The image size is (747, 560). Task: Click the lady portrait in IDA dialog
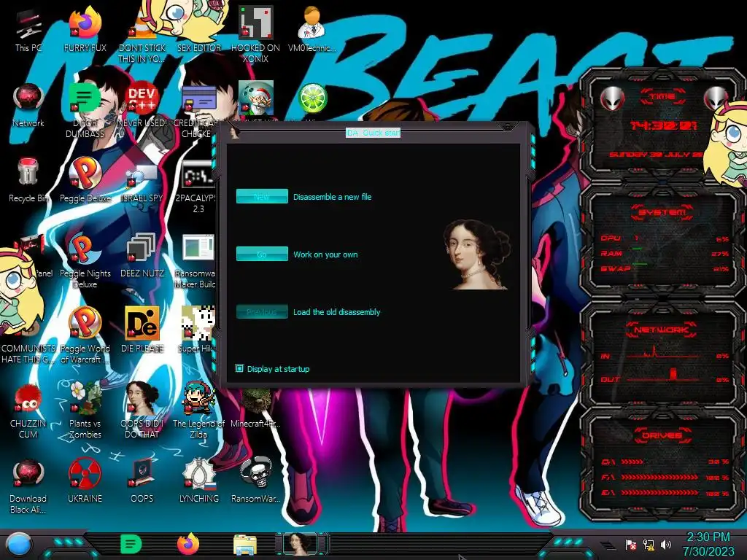tap(476, 254)
